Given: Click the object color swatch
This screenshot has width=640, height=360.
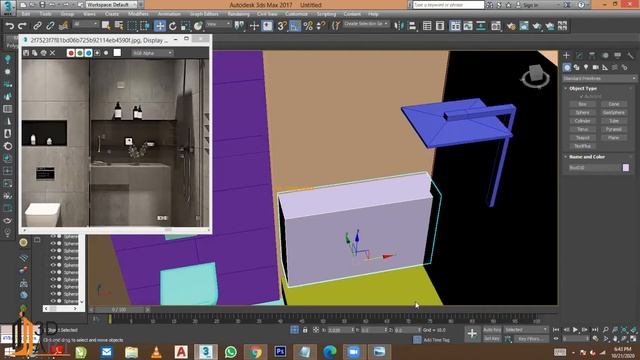Looking at the screenshot, I should tap(626, 168).
